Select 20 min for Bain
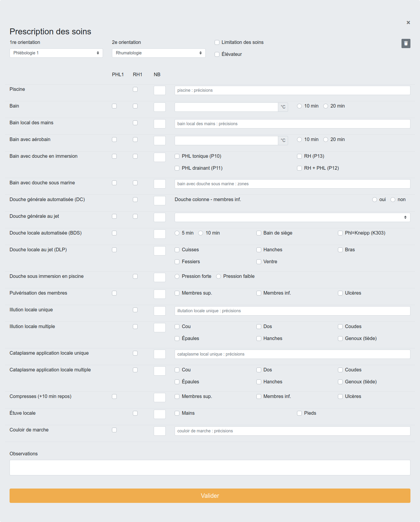 (x=326, y=106)
